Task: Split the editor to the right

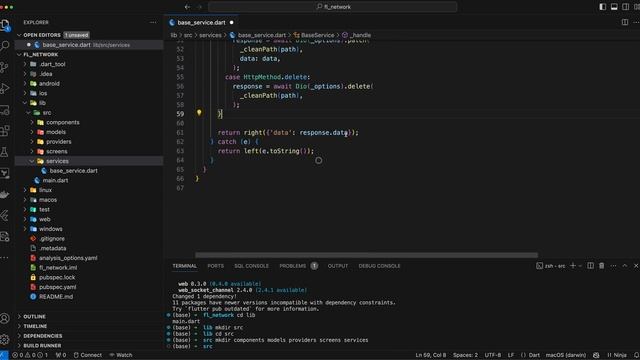Action: 625,22
